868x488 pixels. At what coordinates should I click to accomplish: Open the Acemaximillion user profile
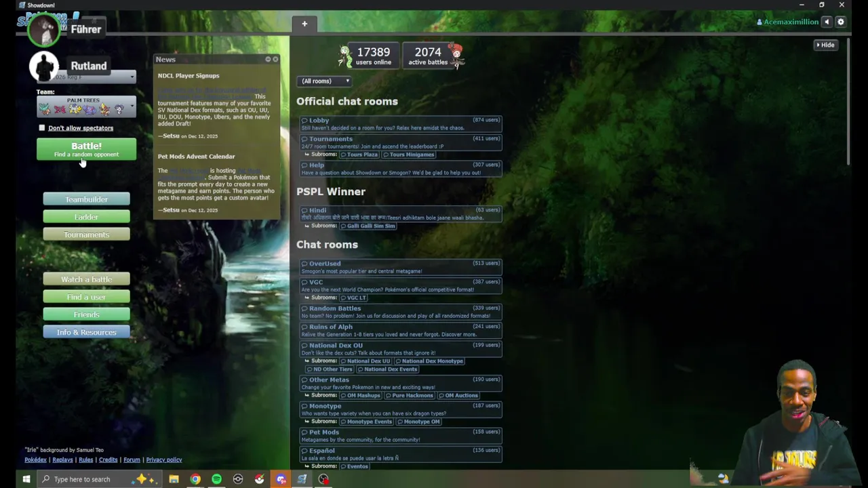click(x=787, y=22)
